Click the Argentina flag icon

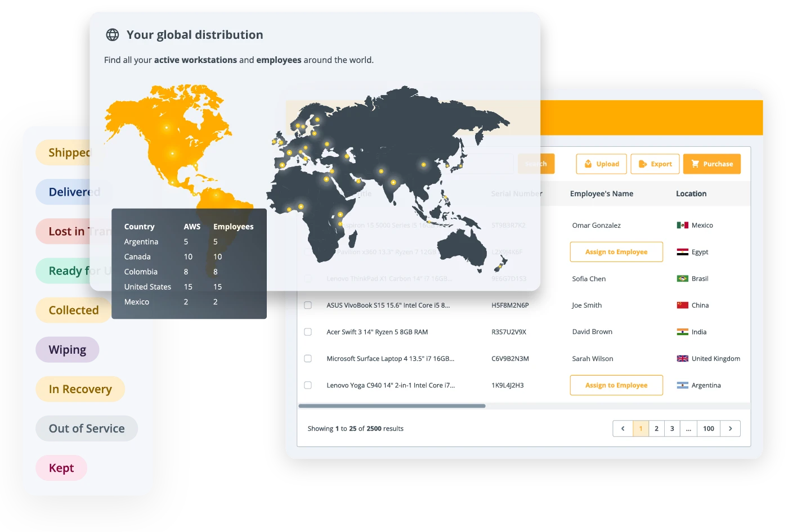(682, 386)
